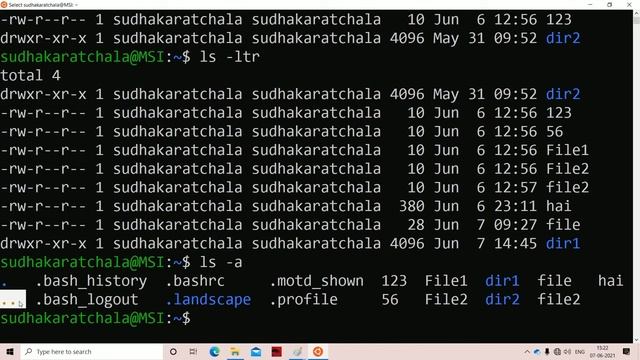Click blue 'dir1' in the ls -a output
Screen dimensions: 640x360
click(x=502, y=281)
